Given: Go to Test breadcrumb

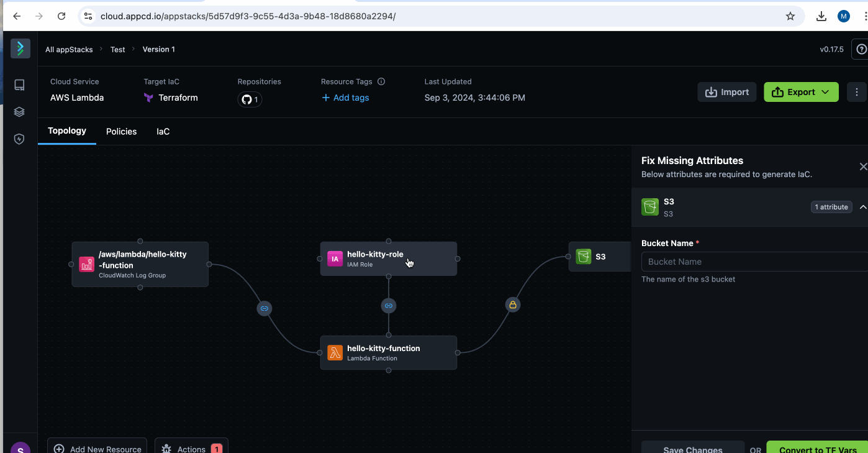Looking at the screenshot, I should 118,49.
